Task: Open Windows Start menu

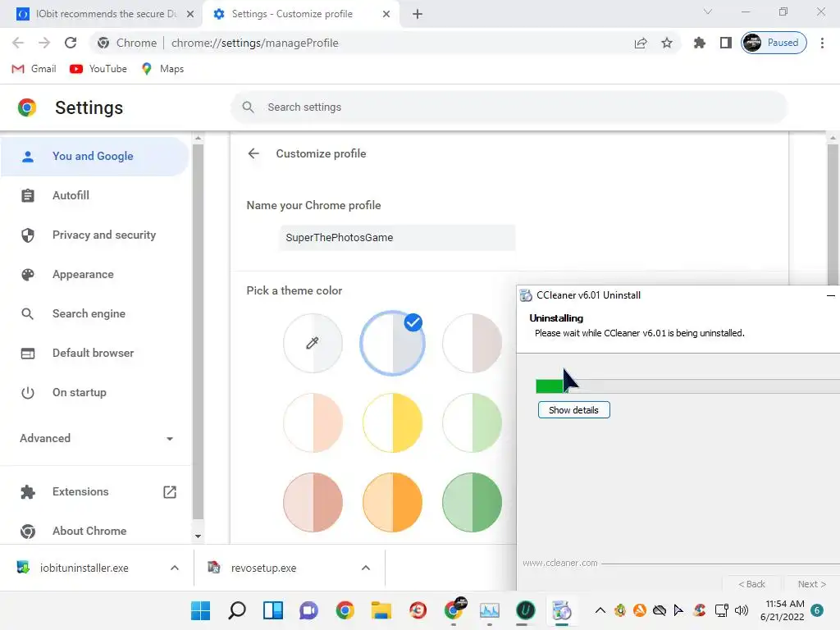Action: pos(201,610)
